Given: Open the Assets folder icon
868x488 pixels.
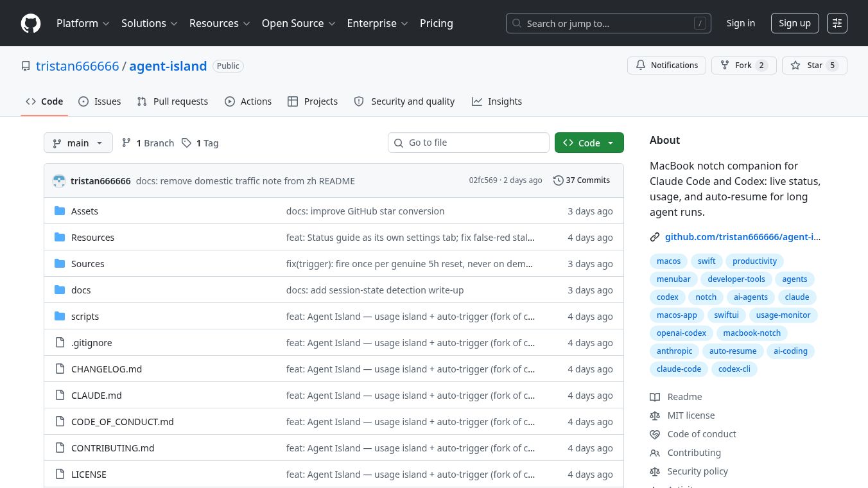Looking at the screenshot, I should [60, 211].
